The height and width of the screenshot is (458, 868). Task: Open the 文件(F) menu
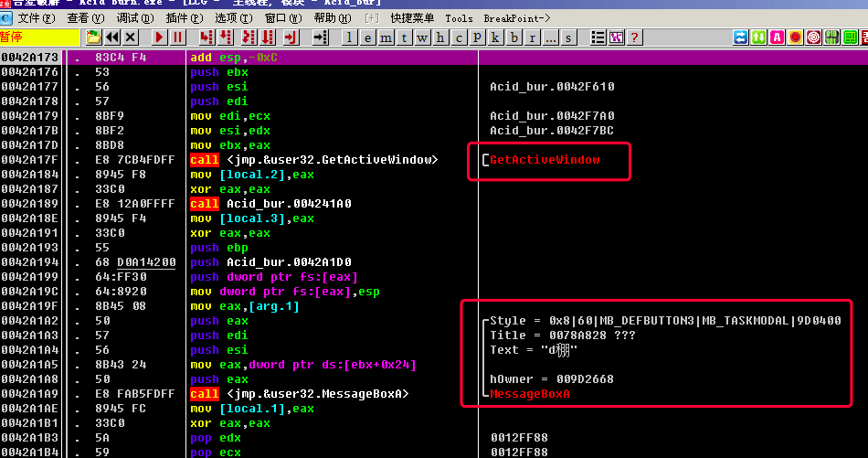point(37,18)
